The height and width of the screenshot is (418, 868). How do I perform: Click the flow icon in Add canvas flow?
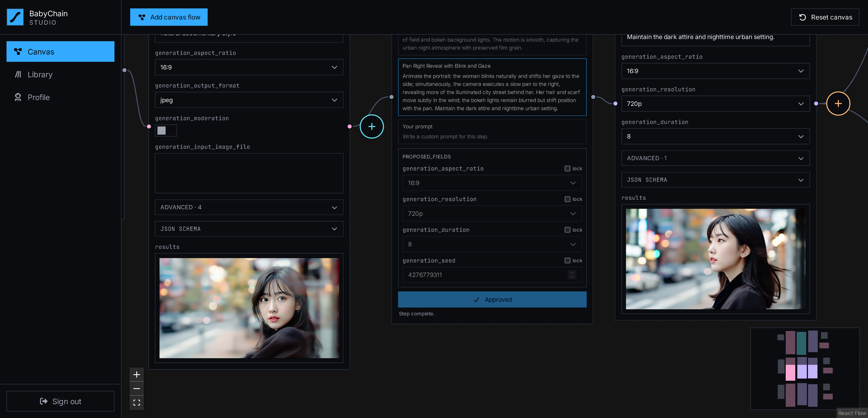142,17
